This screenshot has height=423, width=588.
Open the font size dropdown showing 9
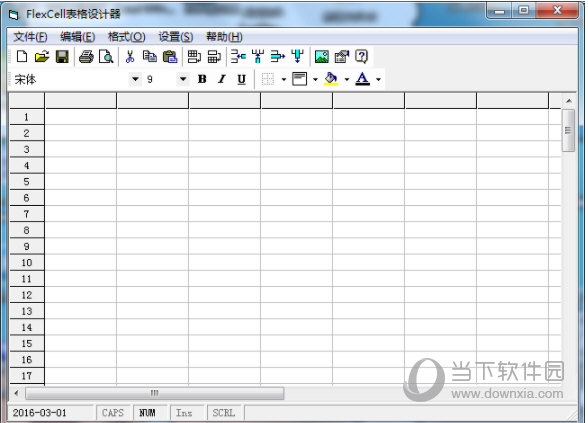183,79
